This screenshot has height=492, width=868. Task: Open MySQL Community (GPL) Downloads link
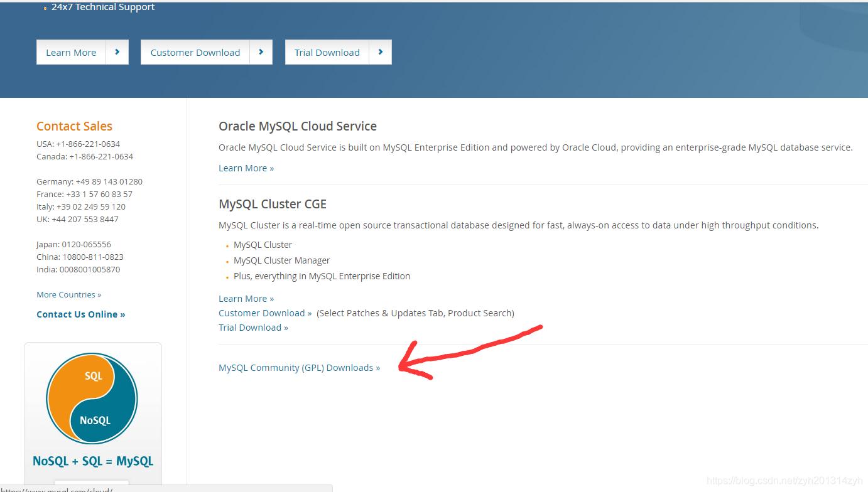pos(299,368)
